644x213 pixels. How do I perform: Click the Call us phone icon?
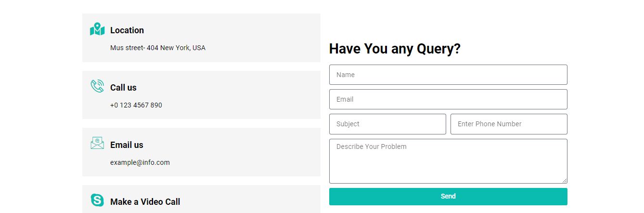97,86
